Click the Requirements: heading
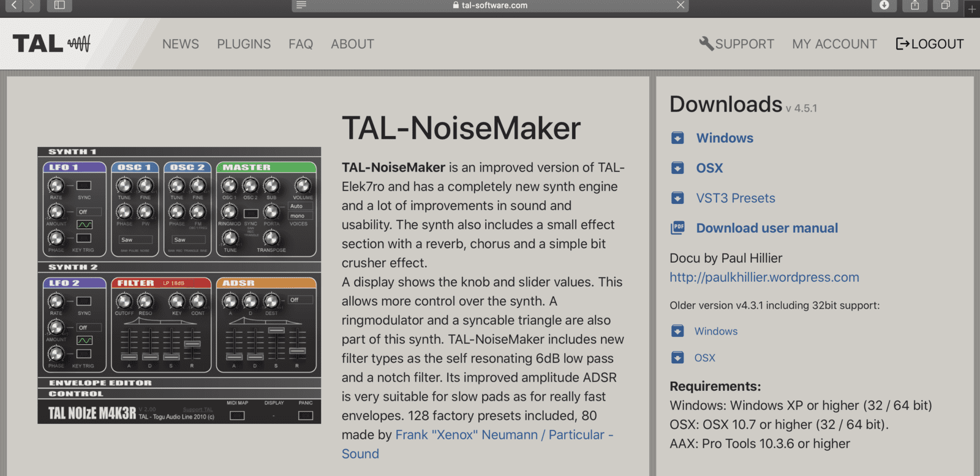The width and height of the screenshot is (980, 476). pyautogui.click(x=715, y=387)
